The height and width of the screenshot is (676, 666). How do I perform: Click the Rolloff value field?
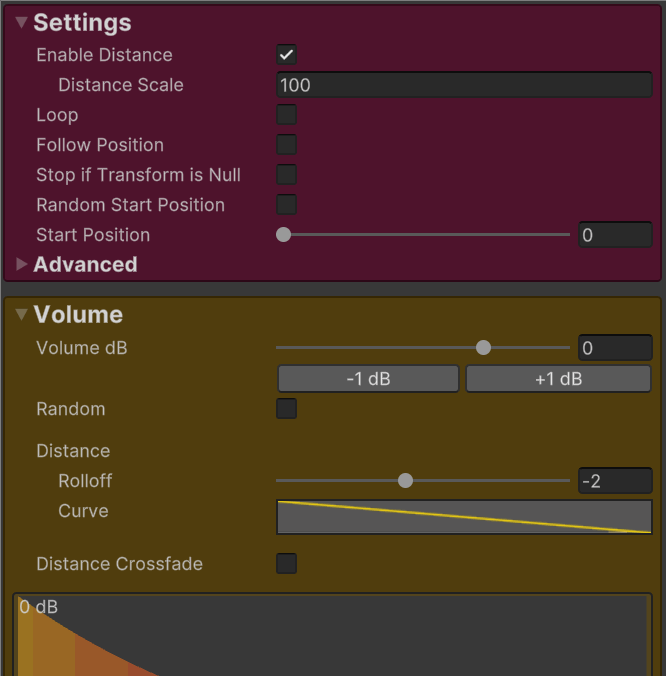pyautogui.click(x=615, y=481)
